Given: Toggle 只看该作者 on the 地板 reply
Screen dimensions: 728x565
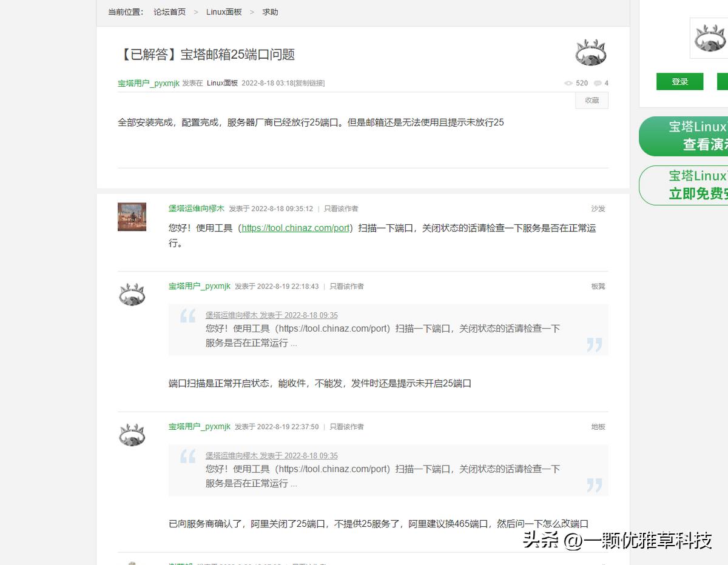Looking at the screenshot, I should click(x=346, y=426).
